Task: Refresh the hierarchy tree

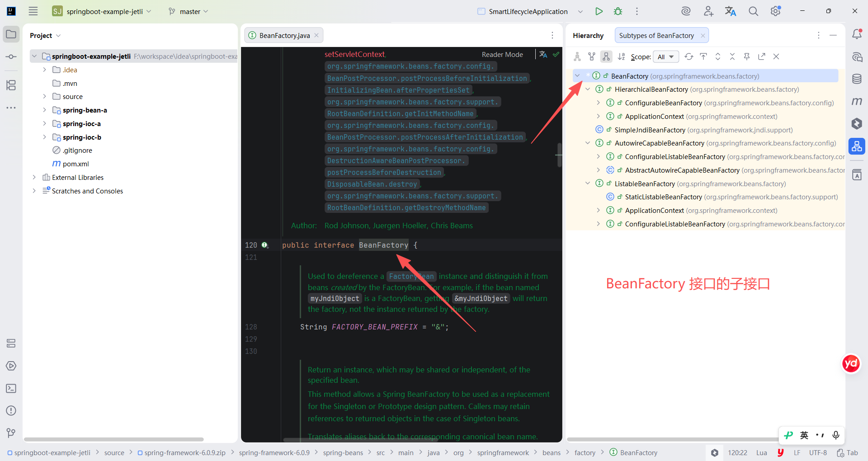Action: (689, 56)
